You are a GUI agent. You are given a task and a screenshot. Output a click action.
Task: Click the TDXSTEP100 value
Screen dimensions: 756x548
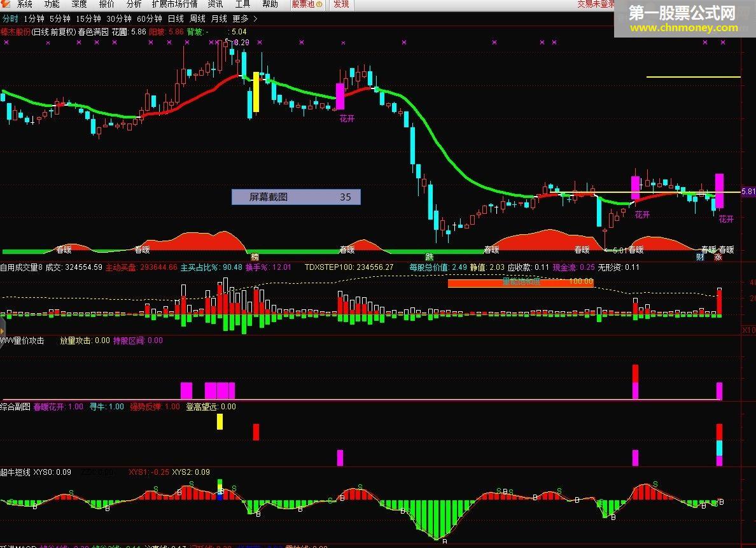[349, 267]
